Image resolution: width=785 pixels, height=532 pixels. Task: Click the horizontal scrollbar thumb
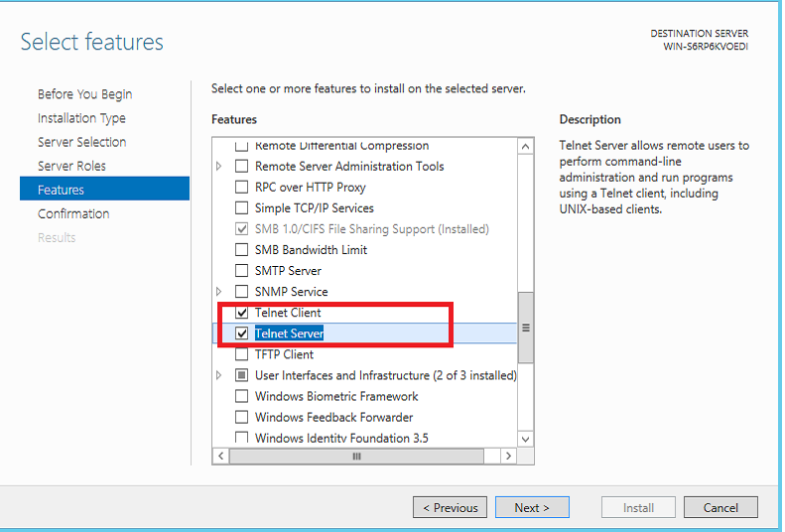coord(356,456)
